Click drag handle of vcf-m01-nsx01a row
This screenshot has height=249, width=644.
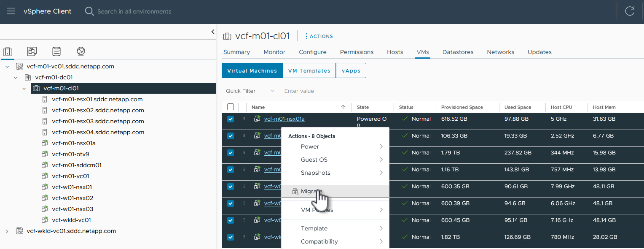(244, 119)
